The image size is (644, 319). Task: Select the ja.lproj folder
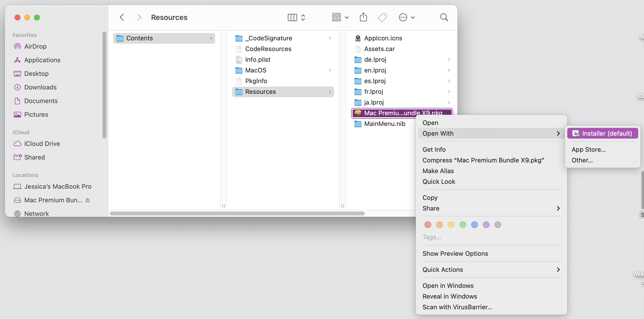pyautogui.click(x=402, y=102)
